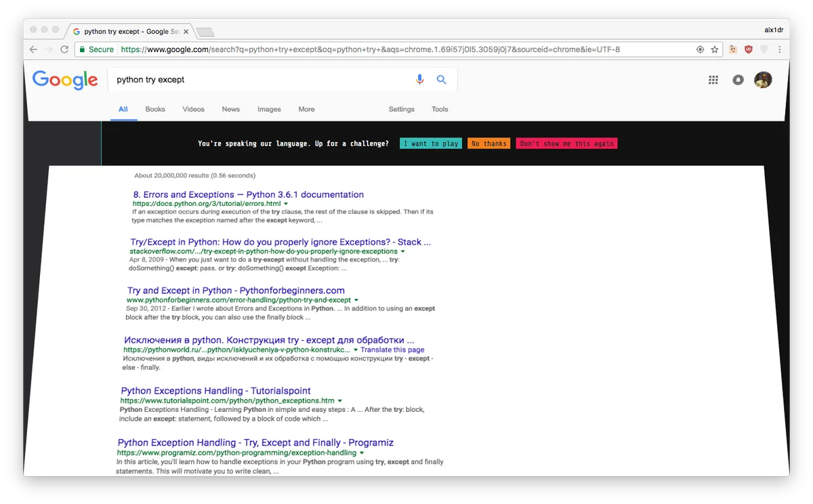Open search Settings menu
Viewport: 813px width, 504px height.
[402, 109]
